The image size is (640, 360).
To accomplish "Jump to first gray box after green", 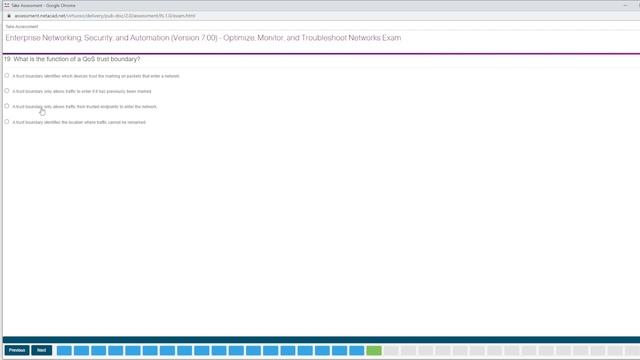I will click(x=391, y=350).
